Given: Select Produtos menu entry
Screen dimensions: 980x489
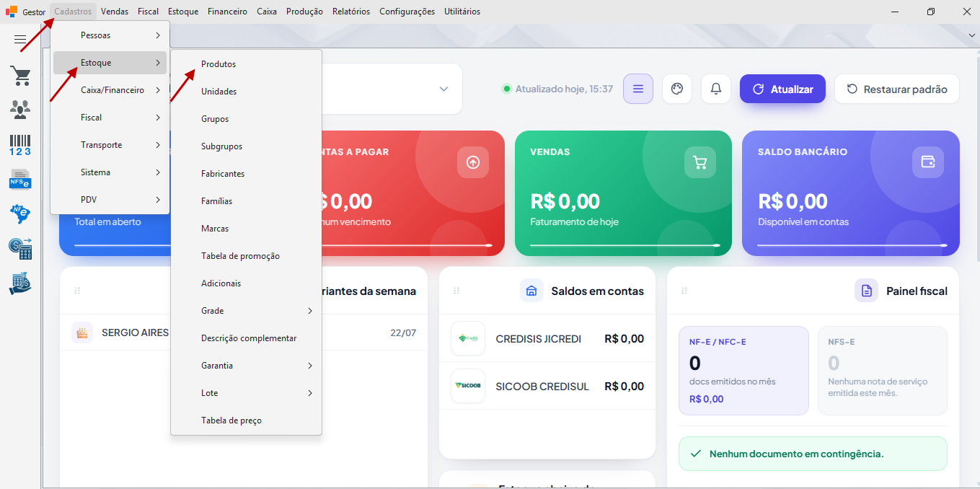Looking at the screenshot, I should [246, 64].
